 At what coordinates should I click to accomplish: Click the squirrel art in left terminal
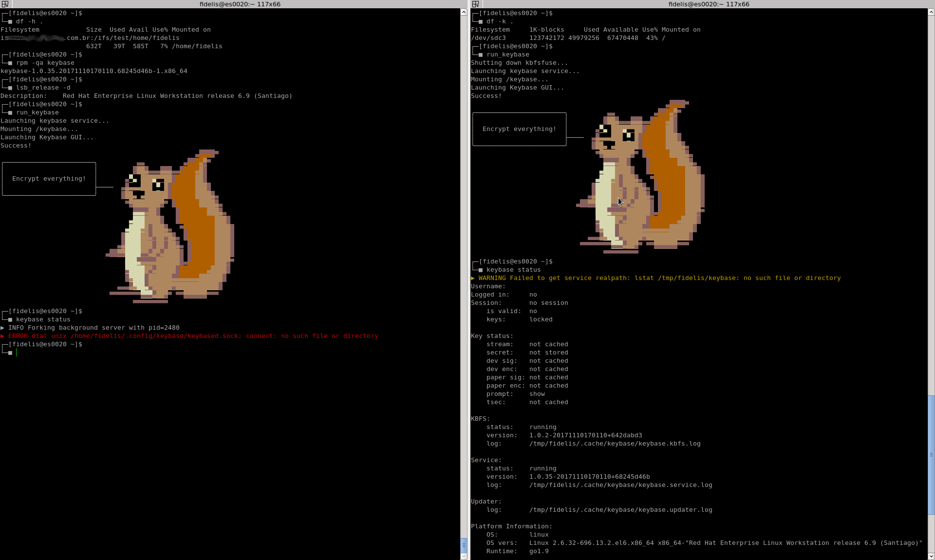(x=170, y=226)
